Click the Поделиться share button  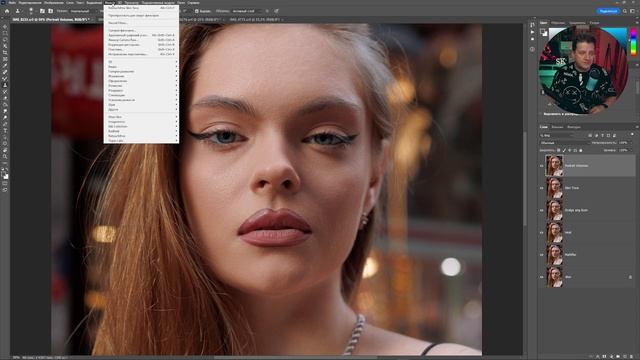point(608,11)
